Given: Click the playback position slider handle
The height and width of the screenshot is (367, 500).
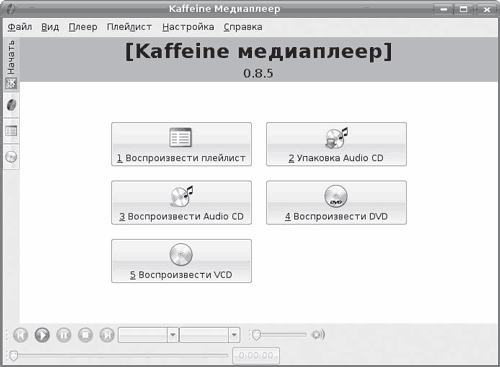Looking at the screenshot, I should tap(13, 356).
